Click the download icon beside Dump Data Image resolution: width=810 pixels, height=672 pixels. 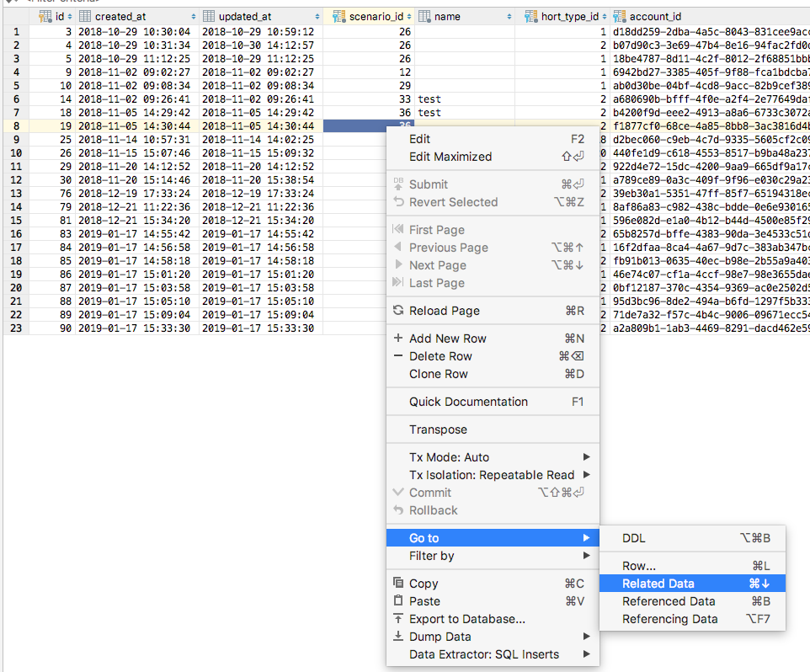pos(397,637)
